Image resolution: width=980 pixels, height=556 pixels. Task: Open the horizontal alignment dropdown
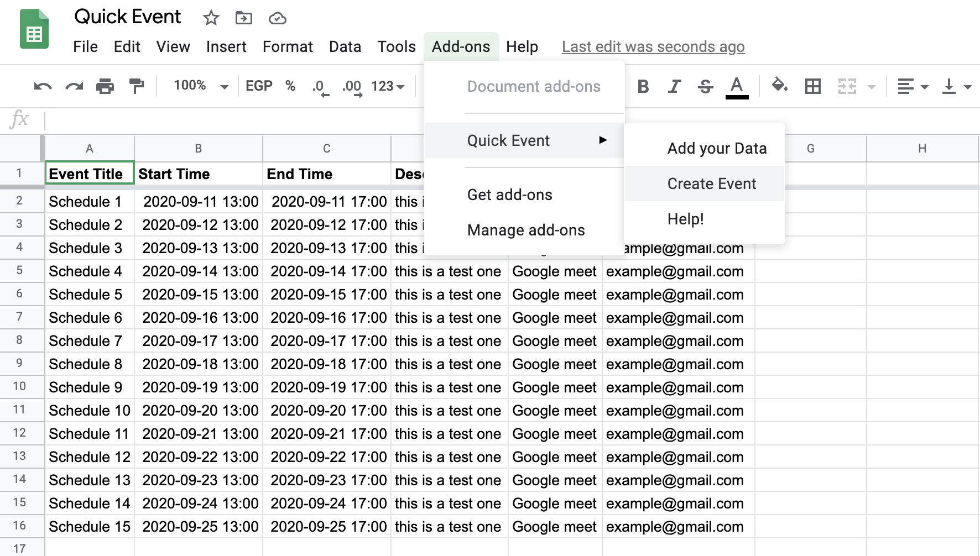[x=911, y=86]
